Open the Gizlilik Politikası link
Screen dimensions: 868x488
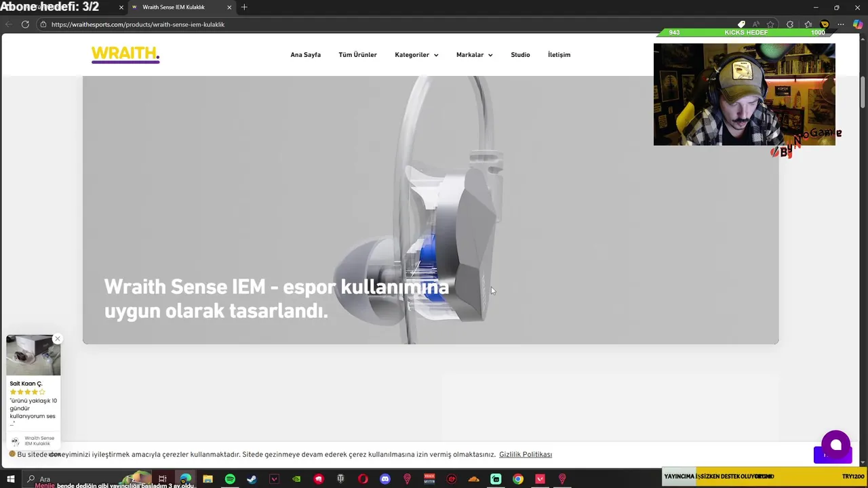click(x=526, y=454)
